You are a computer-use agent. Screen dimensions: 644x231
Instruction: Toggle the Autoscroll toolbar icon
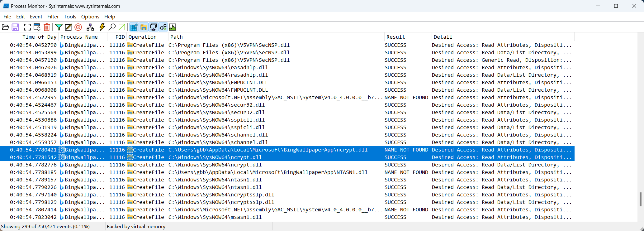(37, 27)
